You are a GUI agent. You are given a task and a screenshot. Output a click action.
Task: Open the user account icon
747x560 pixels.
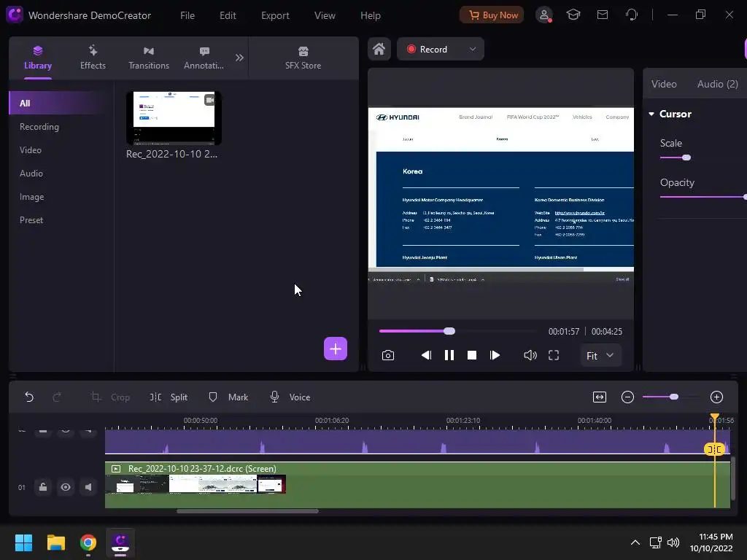[x=543, y=15]
